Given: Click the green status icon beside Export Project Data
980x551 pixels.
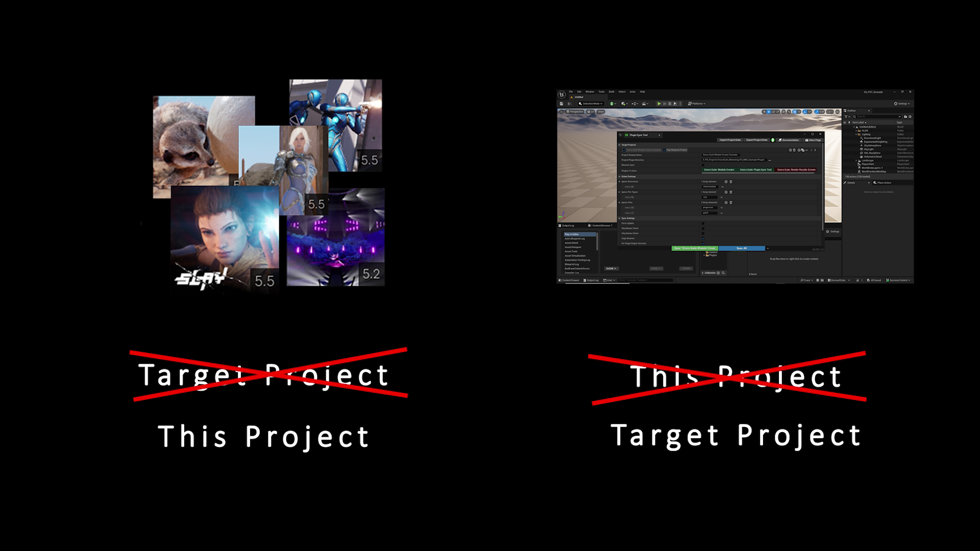Looking at the screenshot, I should tap(773, 140).
